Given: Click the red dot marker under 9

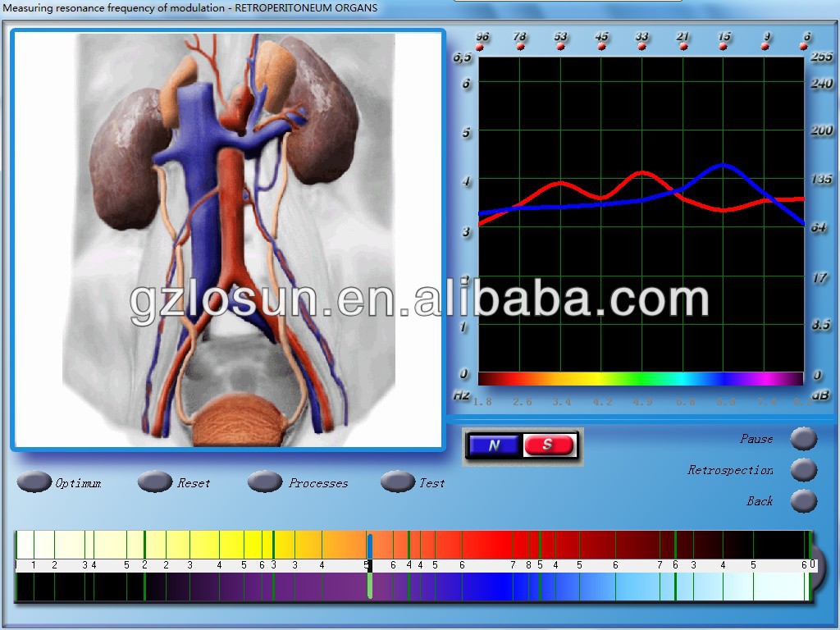Looking at the screenshot, I should 765,47.
